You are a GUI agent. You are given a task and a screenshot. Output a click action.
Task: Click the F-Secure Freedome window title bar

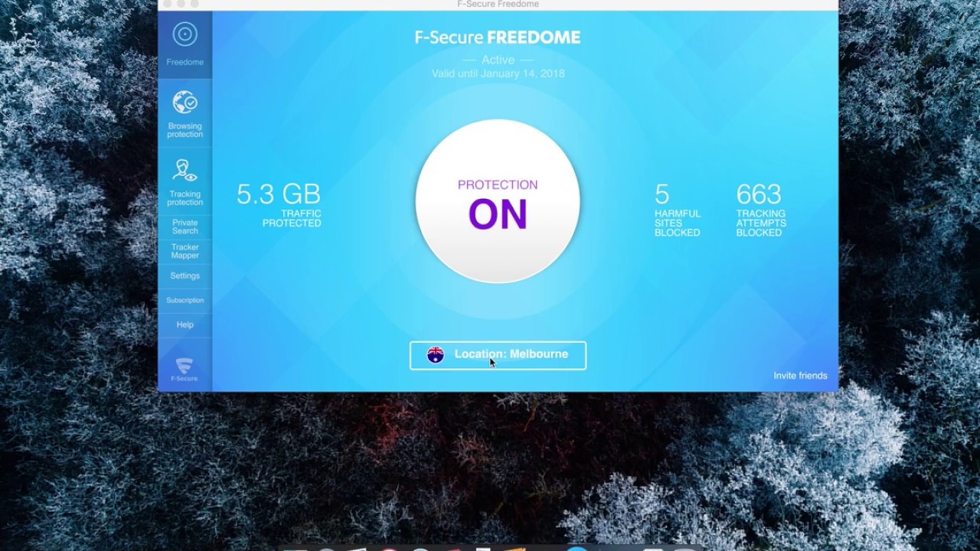click(498, 5)
